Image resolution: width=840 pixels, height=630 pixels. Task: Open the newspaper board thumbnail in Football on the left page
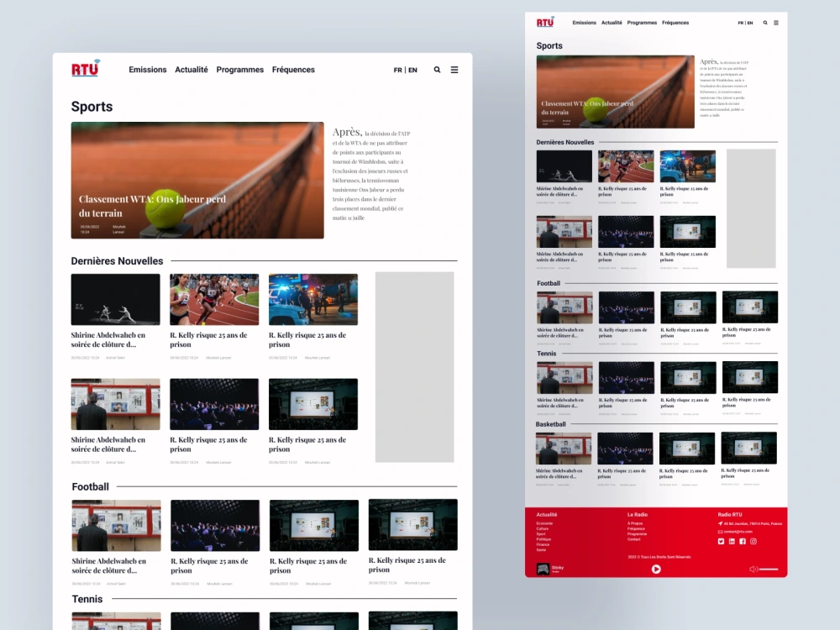click(x=116, y=526)
